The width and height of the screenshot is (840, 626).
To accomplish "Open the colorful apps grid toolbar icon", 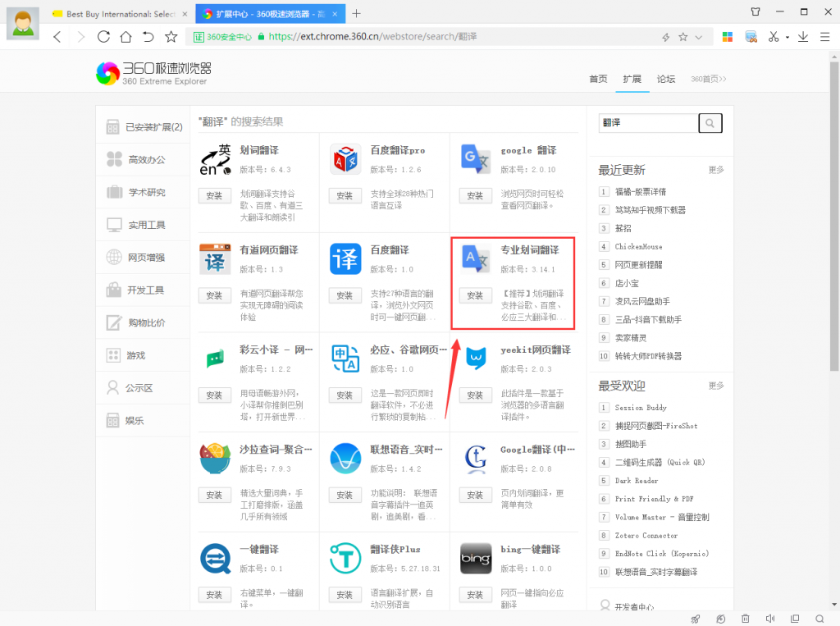I will [728, 36].
